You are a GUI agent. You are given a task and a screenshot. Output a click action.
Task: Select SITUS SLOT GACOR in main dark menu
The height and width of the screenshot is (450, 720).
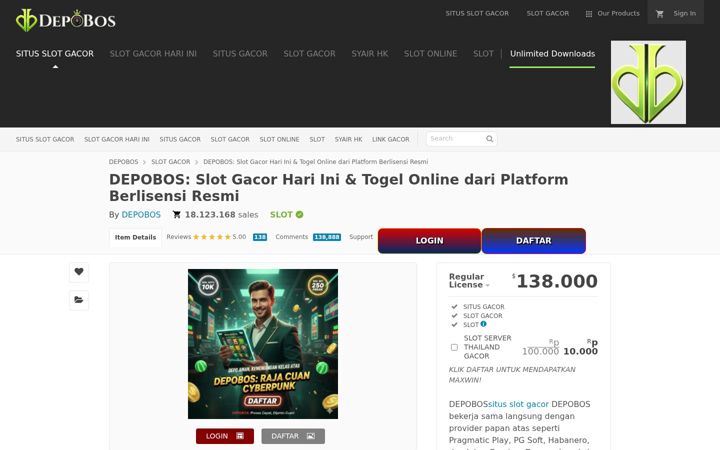(55, 54)
